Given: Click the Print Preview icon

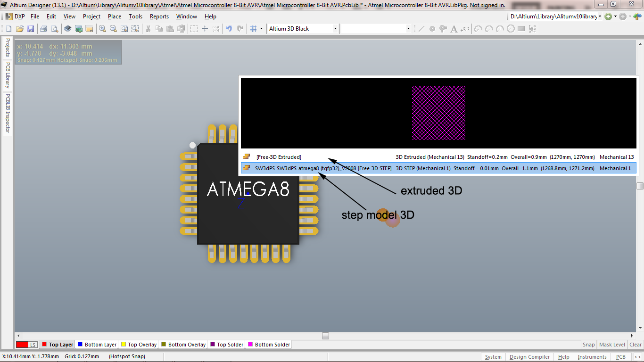Looking at the screenshot, I should [x=55, y=29].
